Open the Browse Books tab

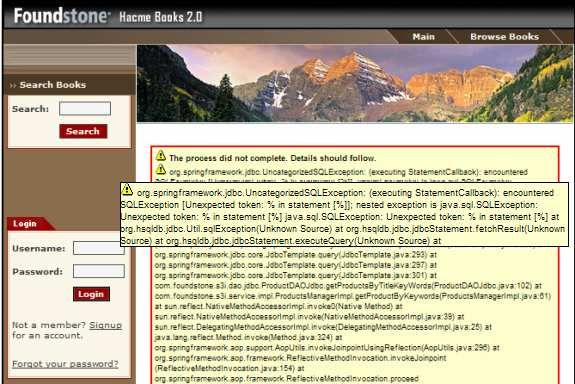(505, 37)
